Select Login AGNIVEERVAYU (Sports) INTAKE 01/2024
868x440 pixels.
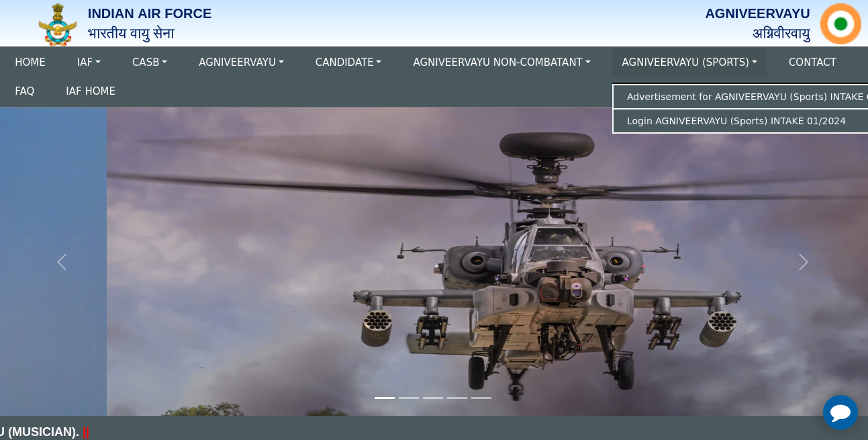tap(740, 121)
